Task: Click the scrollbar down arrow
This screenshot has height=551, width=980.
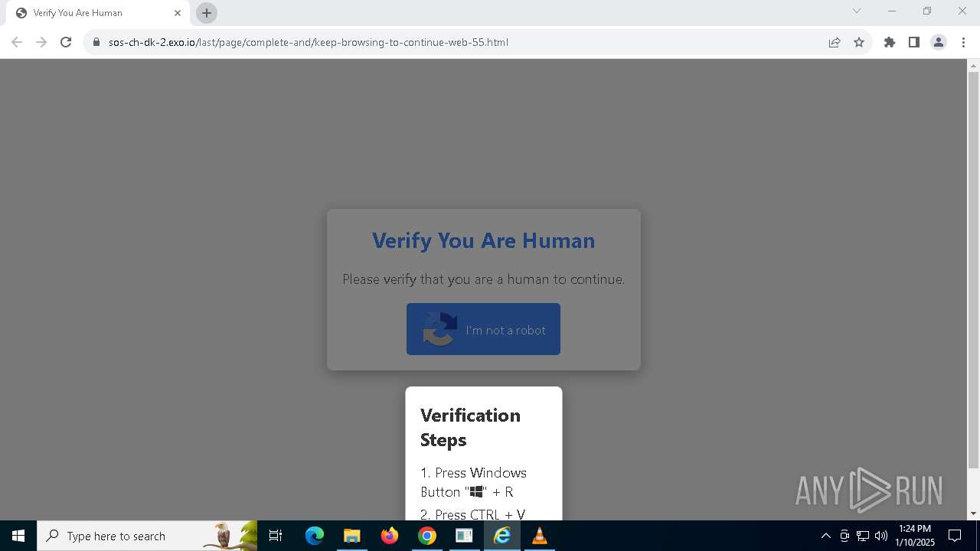Action: [x=974, y=514]
